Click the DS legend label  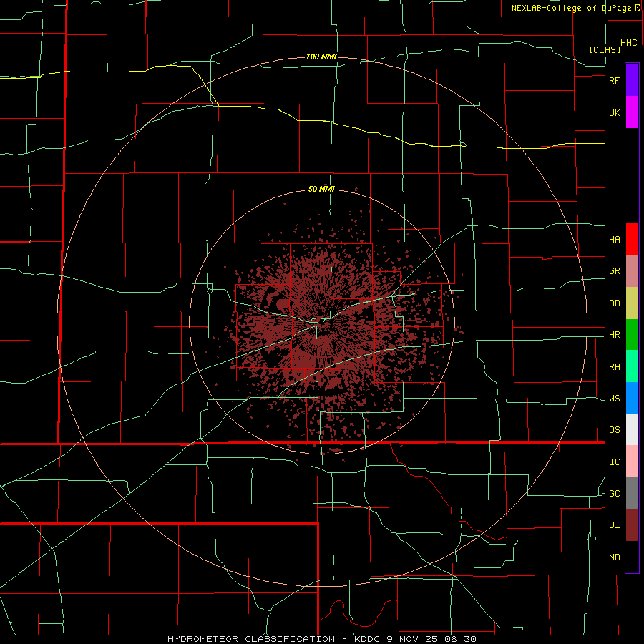pos(614,430)
